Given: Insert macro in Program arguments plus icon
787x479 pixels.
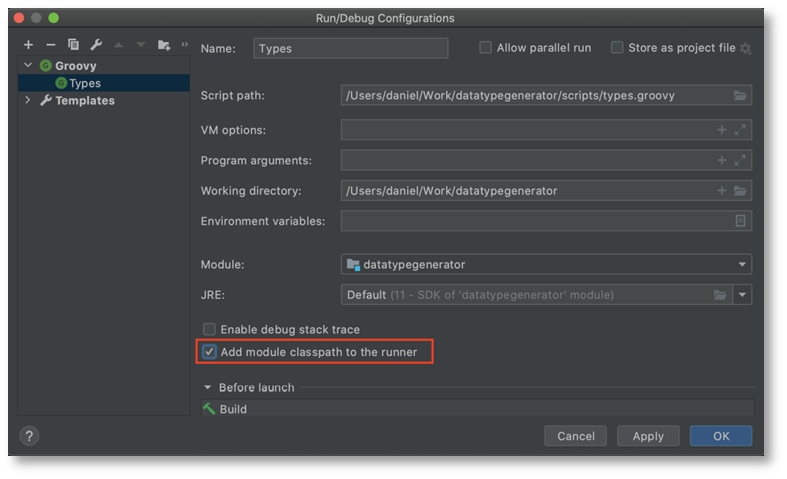Looking at the screenshot, I should click(722, 160).
